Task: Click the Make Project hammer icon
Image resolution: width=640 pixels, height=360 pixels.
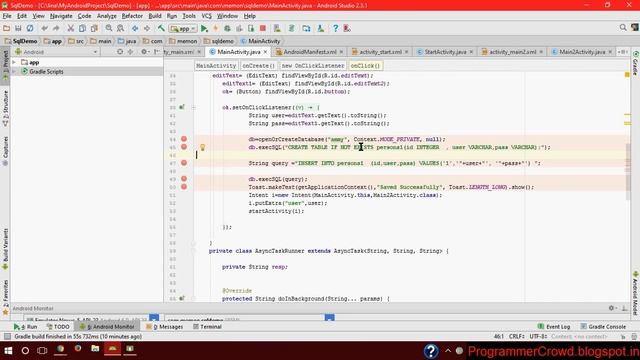Action: point(161,28)
